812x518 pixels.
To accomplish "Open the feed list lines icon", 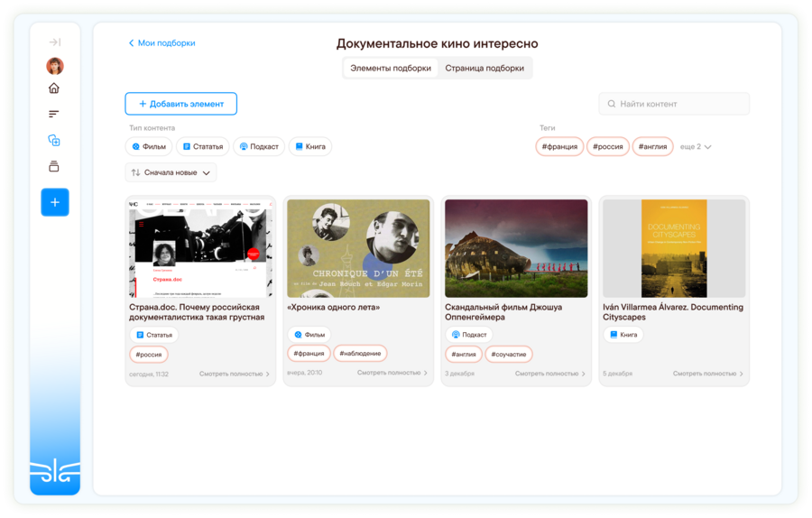I will (54, 114).
